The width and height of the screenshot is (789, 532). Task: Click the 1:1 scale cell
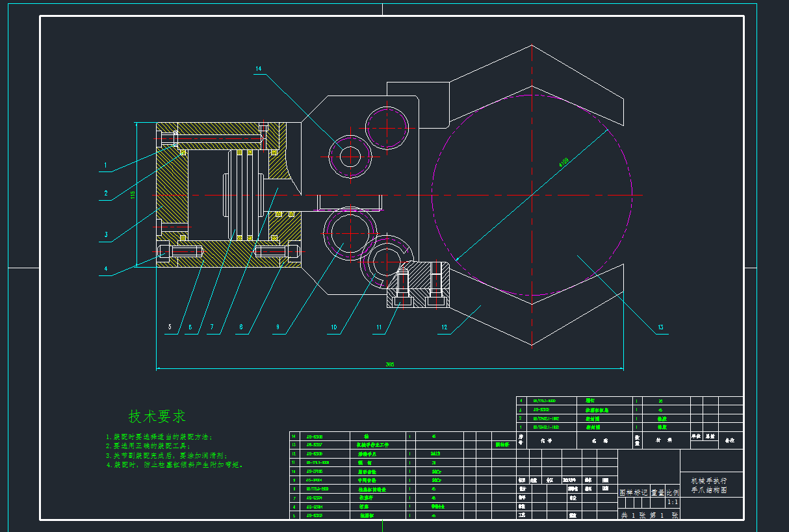click(x=673, y=502)
